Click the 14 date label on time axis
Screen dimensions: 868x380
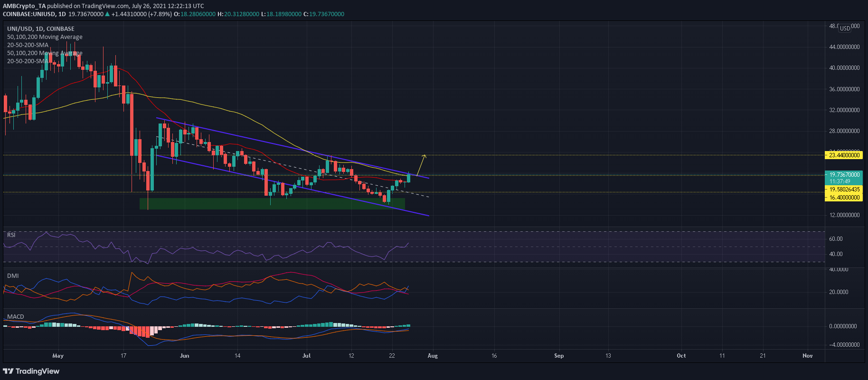click(x=238, y=356)
